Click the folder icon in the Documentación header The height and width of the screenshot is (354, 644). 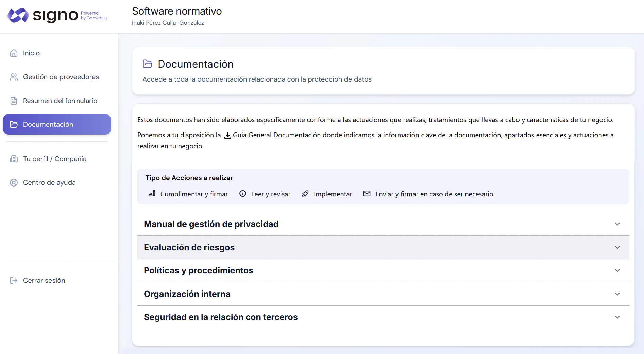[147, 64]
